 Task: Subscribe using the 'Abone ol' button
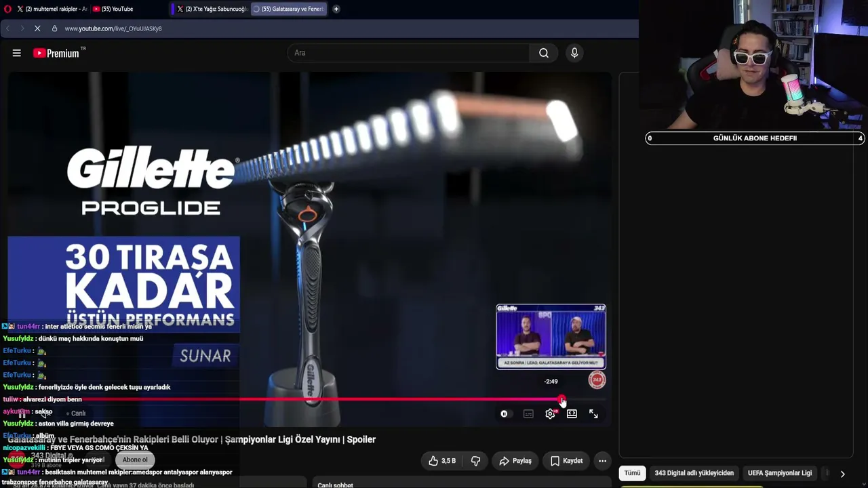[135, 460]
